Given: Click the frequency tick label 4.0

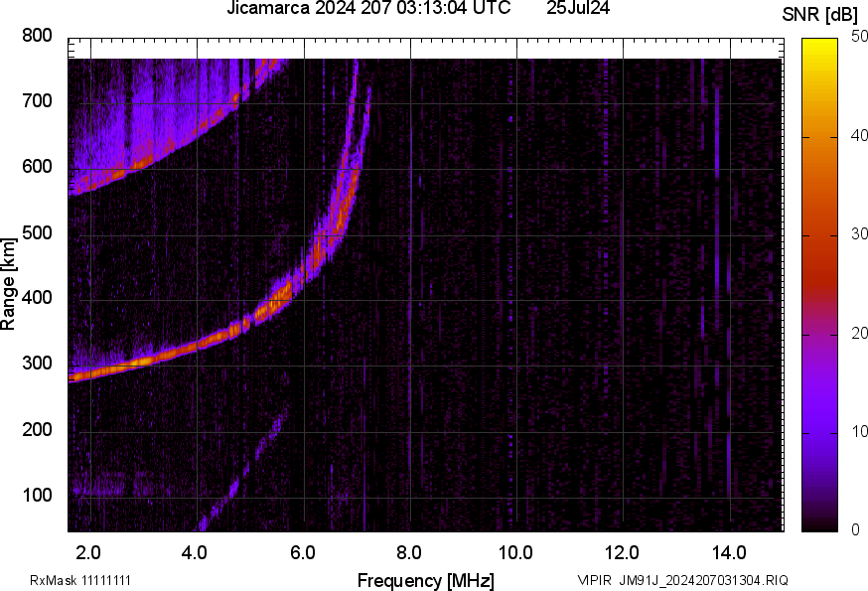Looking at the screenshot, I should coord(195,553).
